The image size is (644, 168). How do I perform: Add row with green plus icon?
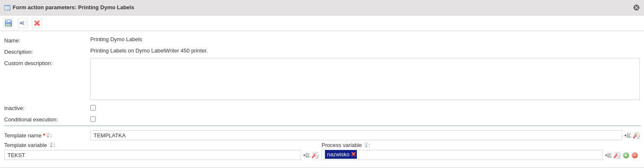(x=626, y=155)
